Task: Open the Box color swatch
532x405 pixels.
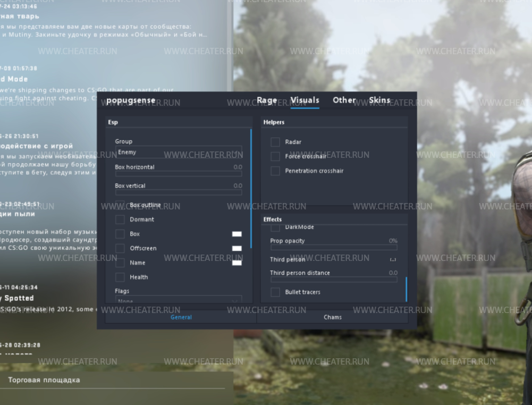Action: pos(237,234)
